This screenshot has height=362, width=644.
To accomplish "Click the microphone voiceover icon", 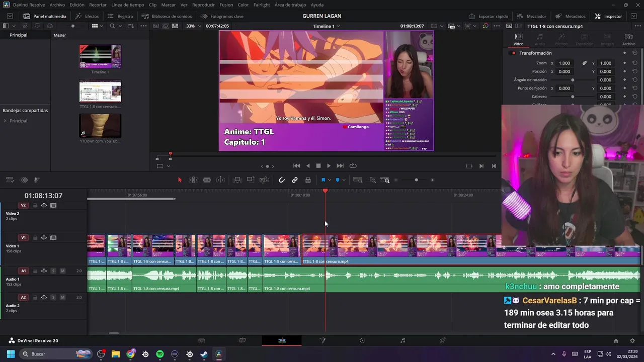I will tap(37, 180).
